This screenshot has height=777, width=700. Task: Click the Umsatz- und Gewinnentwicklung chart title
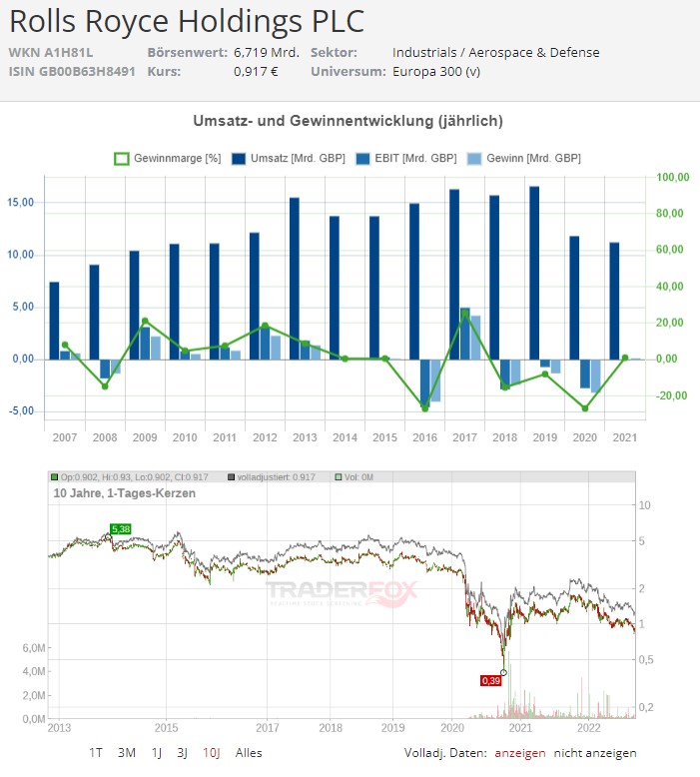(x=348, y=121)
